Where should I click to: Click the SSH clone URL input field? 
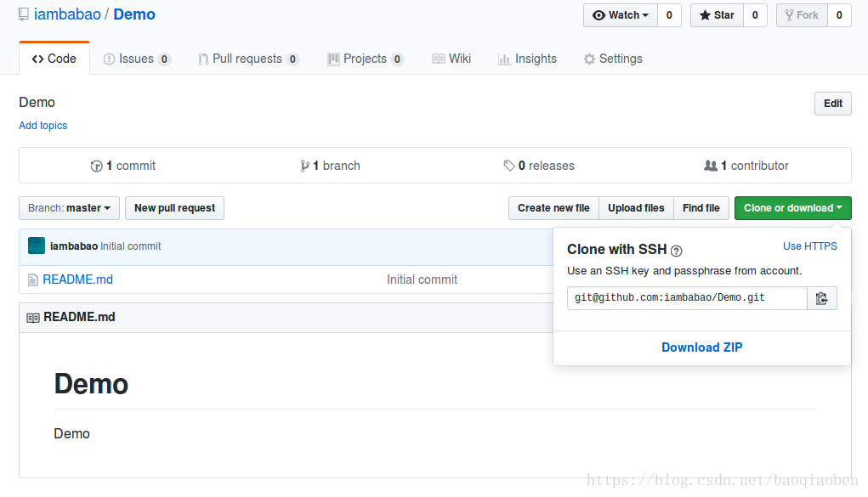point(687,298)
